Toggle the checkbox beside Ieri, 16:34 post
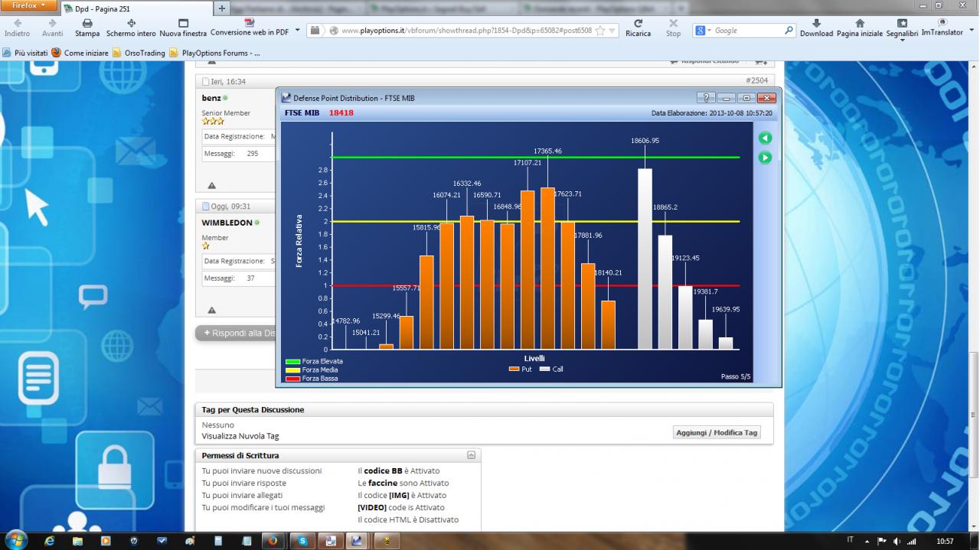The image size is (980, 550). pyautogui.click(x=206, y=81)
